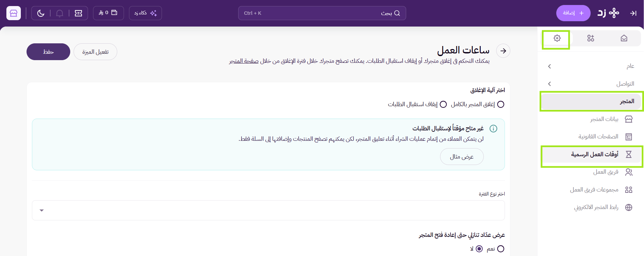Open the store icon in the header

tap(14, 13)
